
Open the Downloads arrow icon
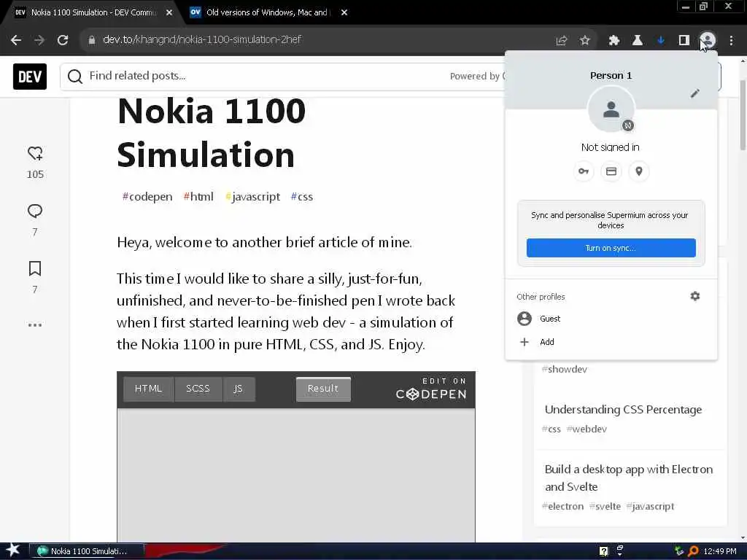point(661,41)
